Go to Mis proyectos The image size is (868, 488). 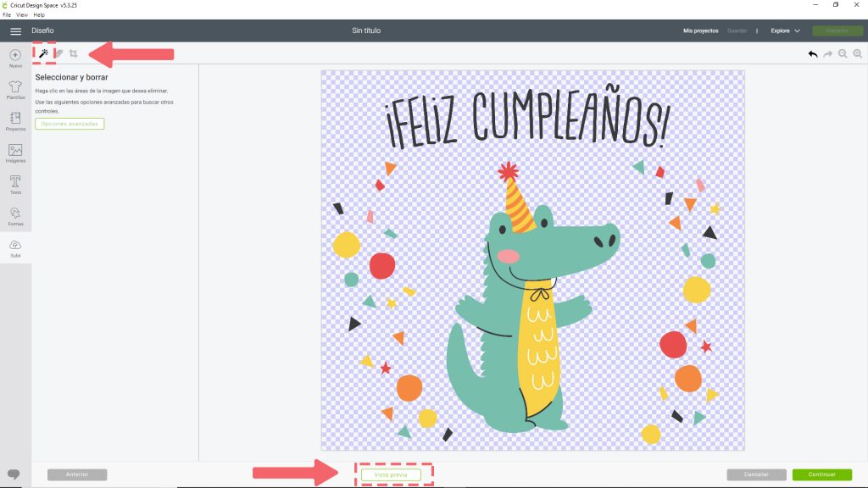click(x=700, y=31)
